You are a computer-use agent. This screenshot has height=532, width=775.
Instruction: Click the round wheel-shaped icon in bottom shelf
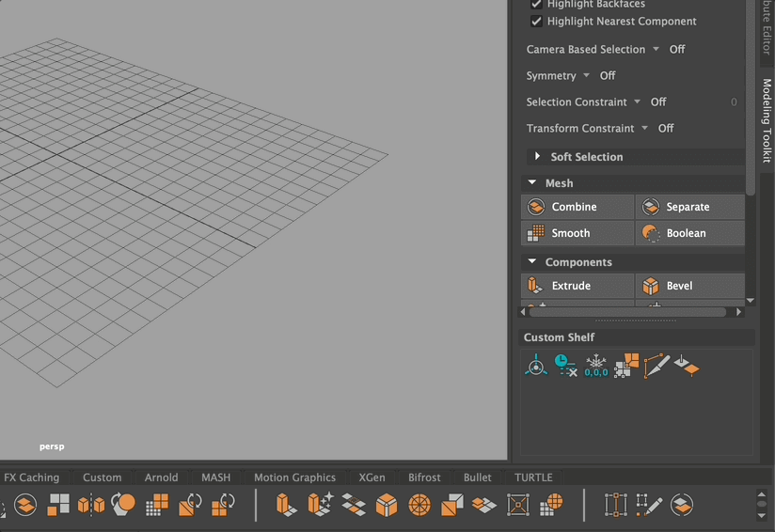419,505
